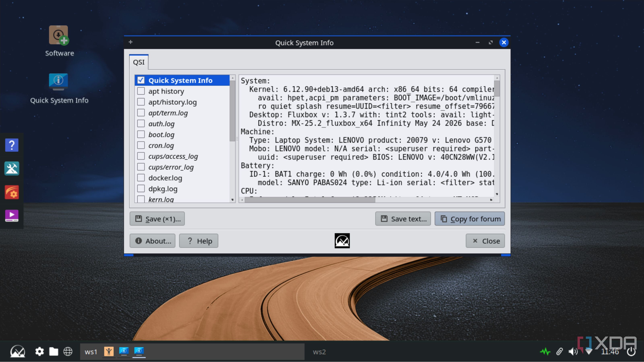Click the system info vertical scrollbar thumb
Viewport: 644px width, 362px height.
[x=497, y=88]
